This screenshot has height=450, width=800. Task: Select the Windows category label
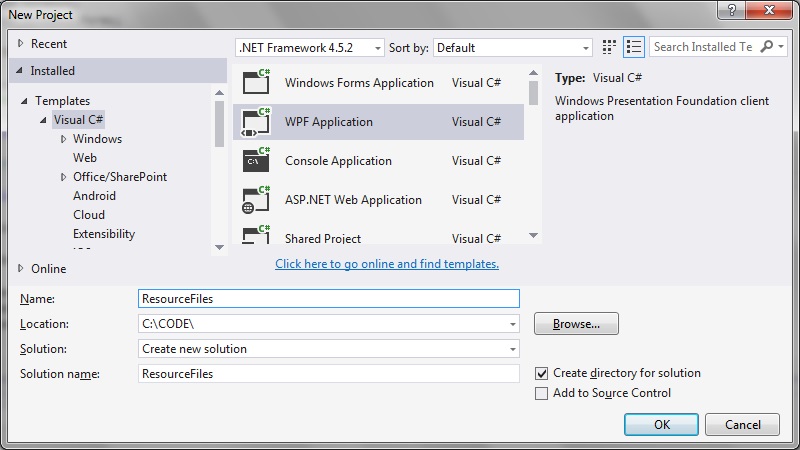97,139
